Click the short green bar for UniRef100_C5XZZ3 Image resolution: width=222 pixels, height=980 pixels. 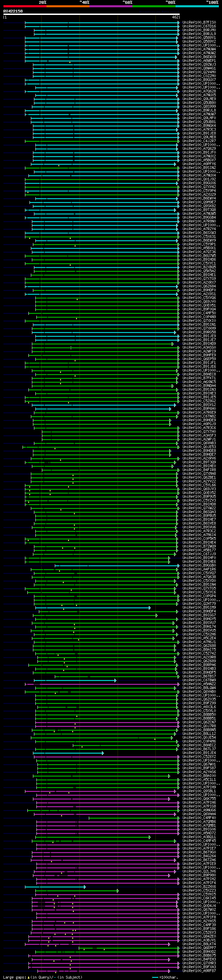77,891
